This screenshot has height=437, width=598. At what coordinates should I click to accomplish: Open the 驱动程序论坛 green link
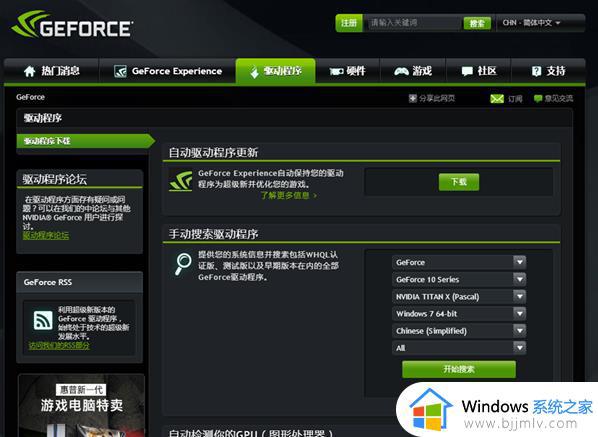tap(46, 236)
